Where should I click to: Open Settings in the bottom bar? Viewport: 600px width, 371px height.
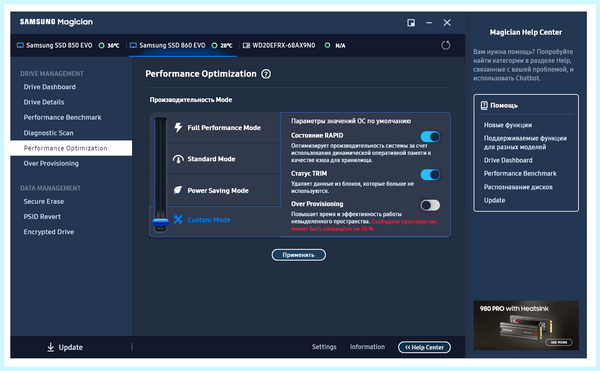324,347
